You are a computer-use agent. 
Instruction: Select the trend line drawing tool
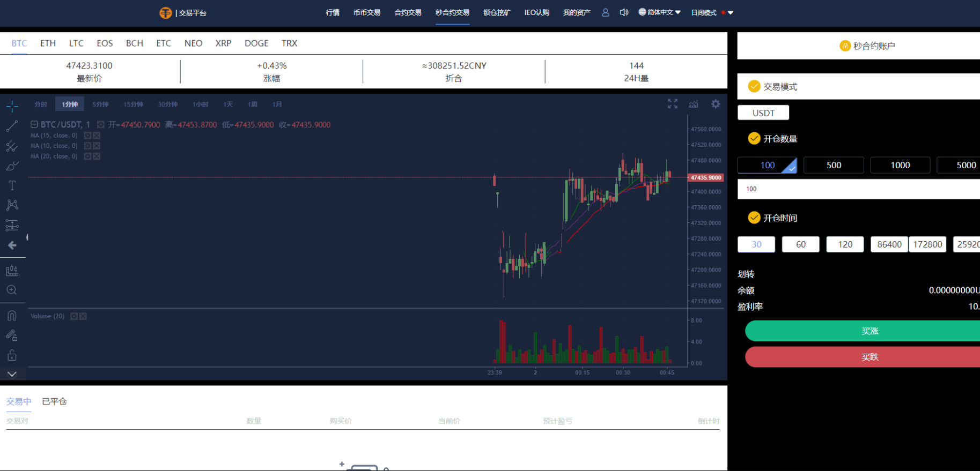pos(12,126)
